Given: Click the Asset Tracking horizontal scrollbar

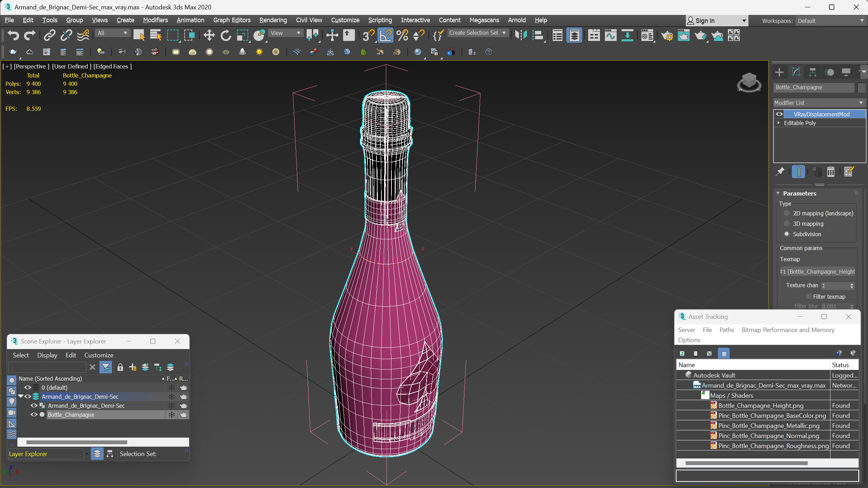Looking at the screenshot, I should [x=746, y=463].
